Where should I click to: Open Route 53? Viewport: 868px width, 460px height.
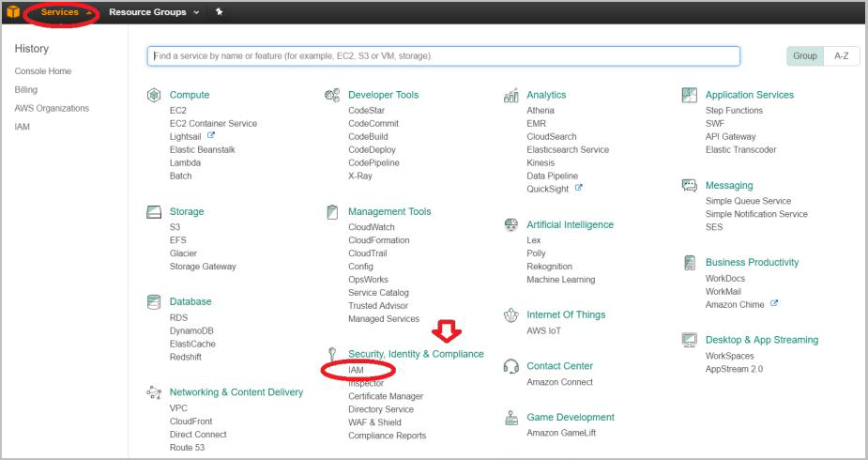coord(187,447)
